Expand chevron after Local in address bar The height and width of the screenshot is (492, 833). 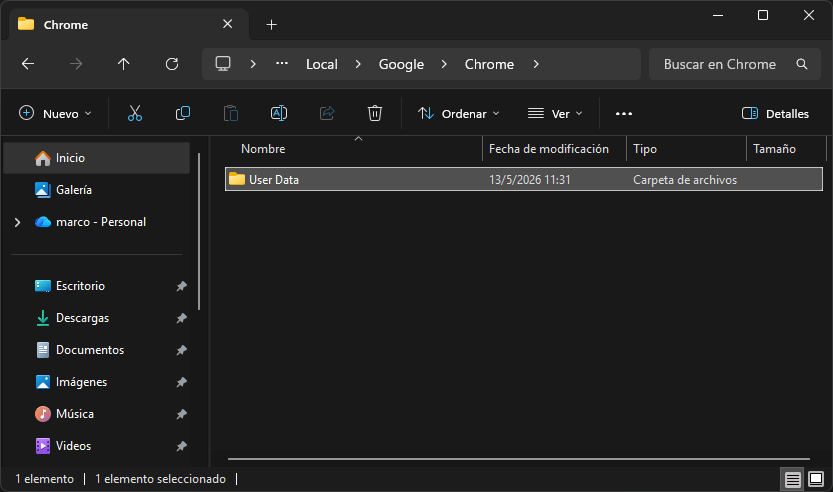coord(358,64)
